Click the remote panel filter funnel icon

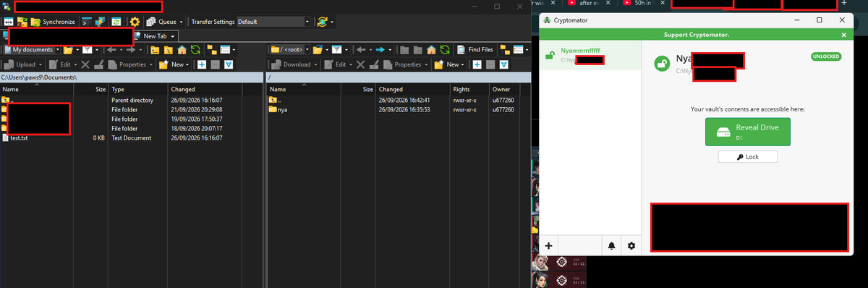[336, 50]
